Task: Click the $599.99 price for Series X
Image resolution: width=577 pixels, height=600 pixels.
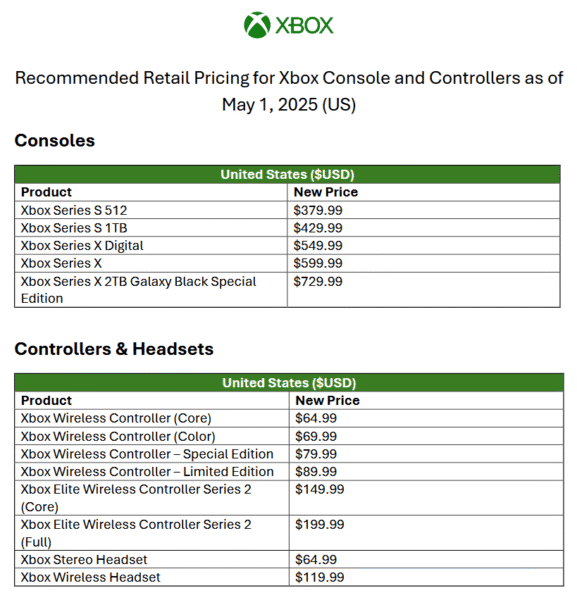Action: 318,263
